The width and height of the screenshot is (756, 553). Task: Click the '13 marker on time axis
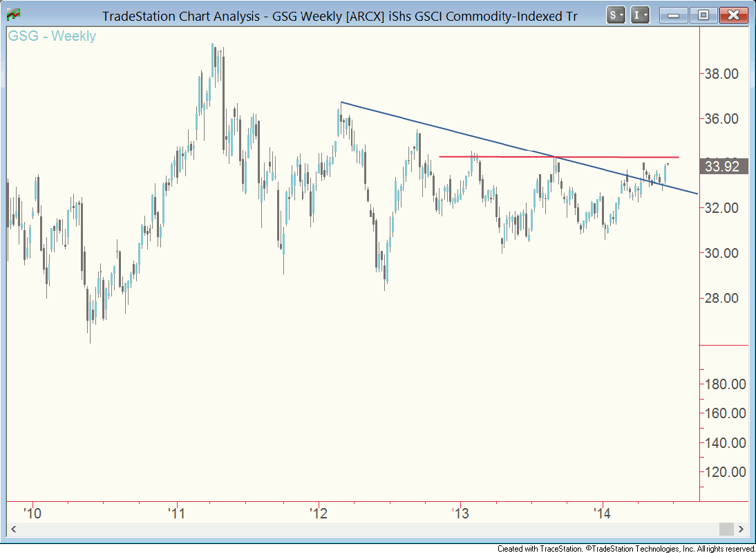(461, 514)
